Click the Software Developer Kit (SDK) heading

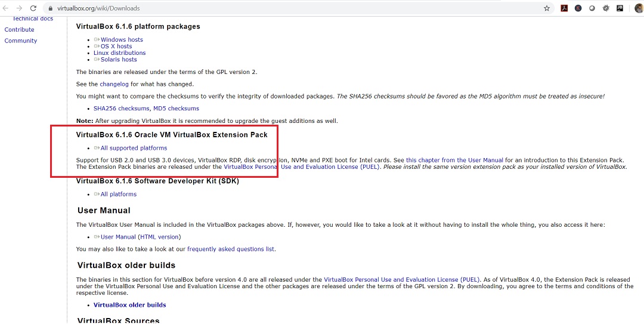coord(157,181)
